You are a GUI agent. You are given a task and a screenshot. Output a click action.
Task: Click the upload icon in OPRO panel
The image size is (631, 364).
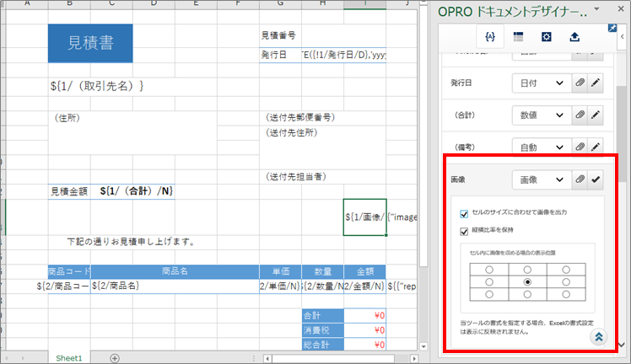(x=574, y=36)
